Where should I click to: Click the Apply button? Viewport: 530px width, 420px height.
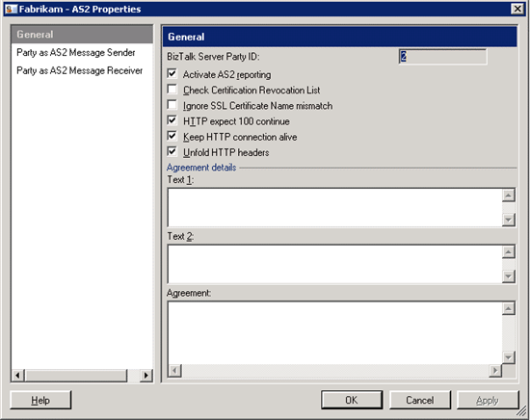pyautogui.click(x=488, y=400)
